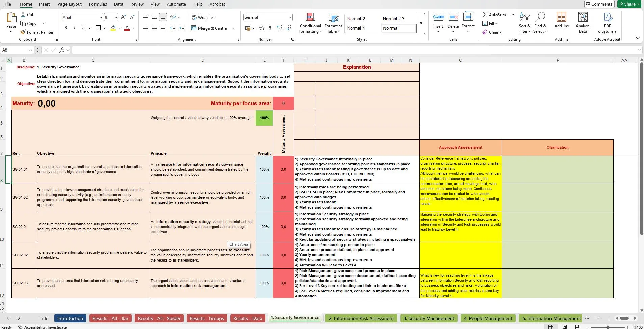Open the General number format dropdown
This screenshot has width=644, height=329.
pos(290,17)
